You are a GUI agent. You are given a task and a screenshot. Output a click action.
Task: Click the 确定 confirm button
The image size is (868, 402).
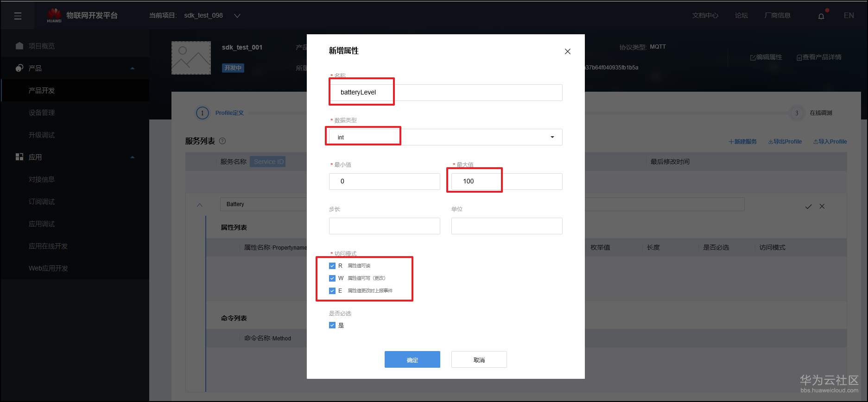point(412,359)
